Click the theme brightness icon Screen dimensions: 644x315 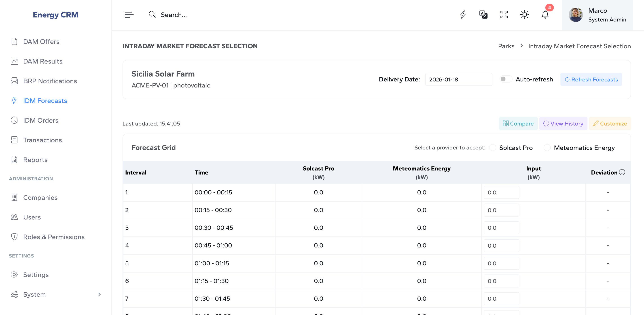click(x=525, y=15)
